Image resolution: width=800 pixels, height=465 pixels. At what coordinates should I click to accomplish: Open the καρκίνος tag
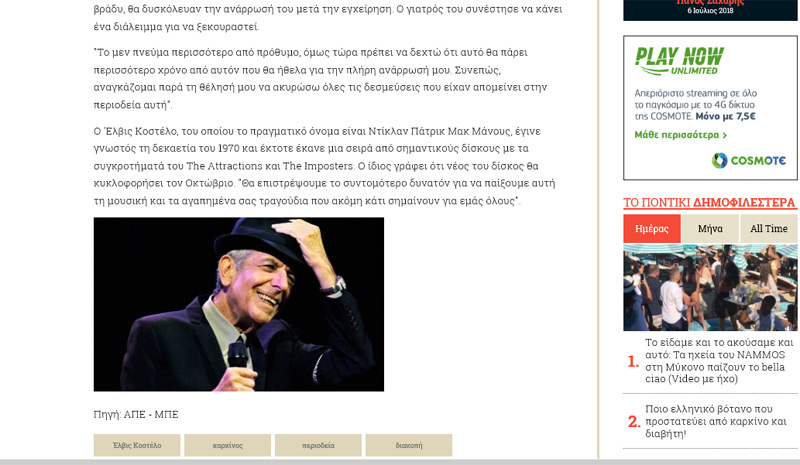click(228, 445)
